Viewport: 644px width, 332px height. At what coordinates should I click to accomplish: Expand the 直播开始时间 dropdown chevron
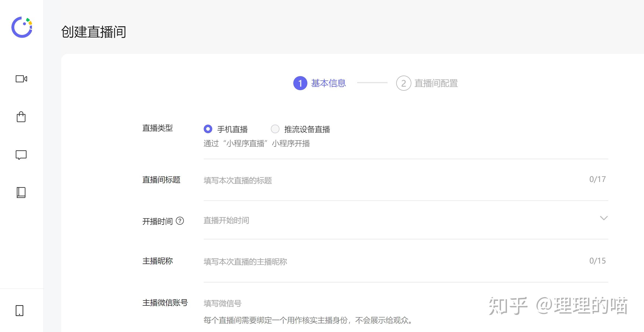[x=604, y=218]
